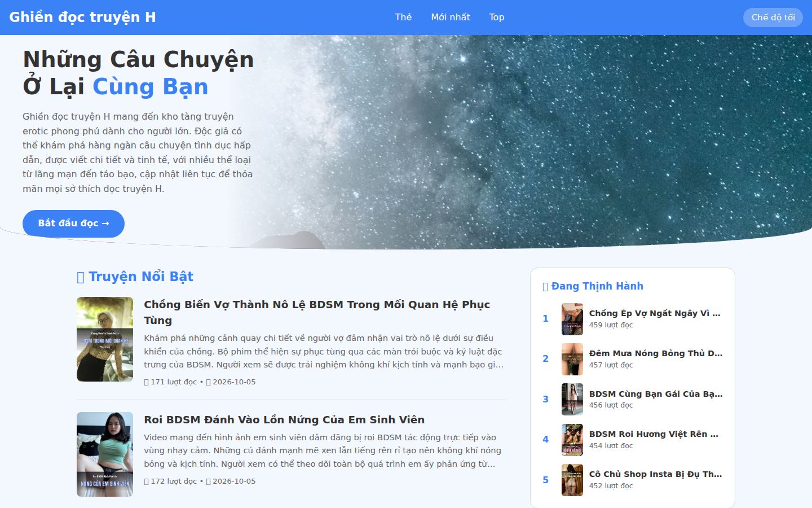Click the "454 lượt đọc" count
This screenshot has width=812, height=508.
tap(611, 445)
